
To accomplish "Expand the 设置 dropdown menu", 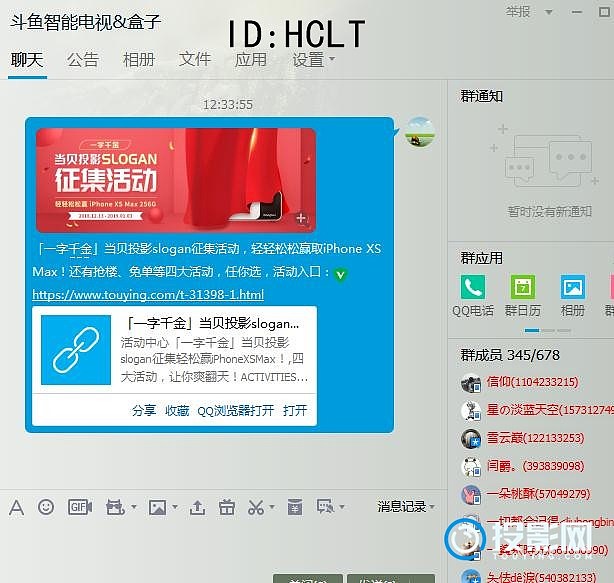I will tap(313, 59).
